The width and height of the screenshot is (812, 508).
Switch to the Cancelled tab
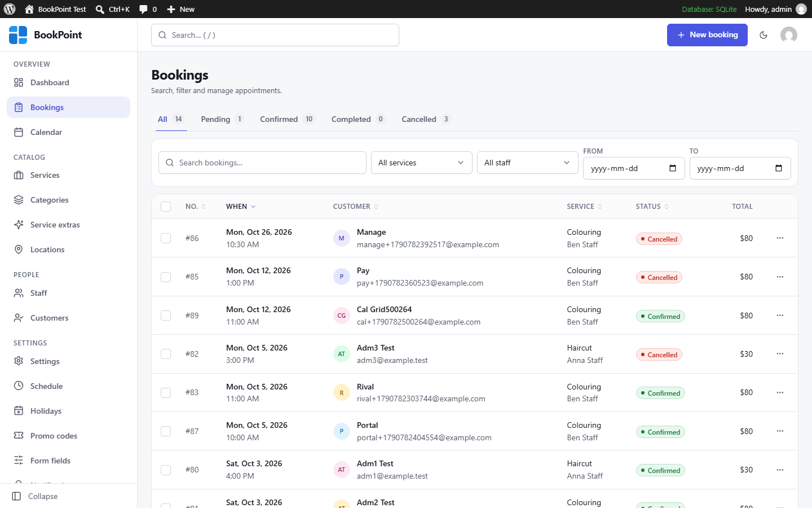(x=426, y=119)
